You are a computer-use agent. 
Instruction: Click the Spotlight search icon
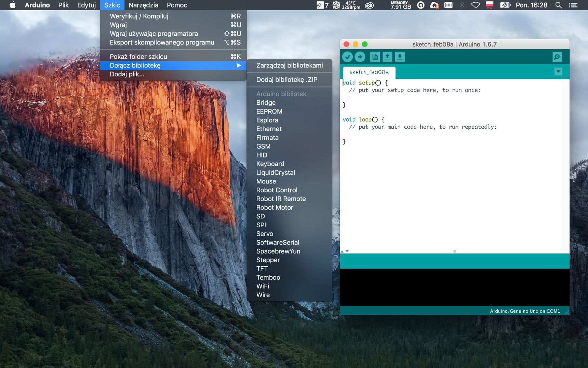click(x=559, y=5)
